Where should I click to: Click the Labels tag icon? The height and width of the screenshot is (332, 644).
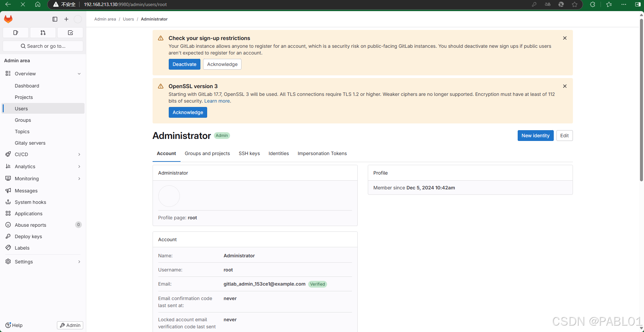click(x=8, y=248)
